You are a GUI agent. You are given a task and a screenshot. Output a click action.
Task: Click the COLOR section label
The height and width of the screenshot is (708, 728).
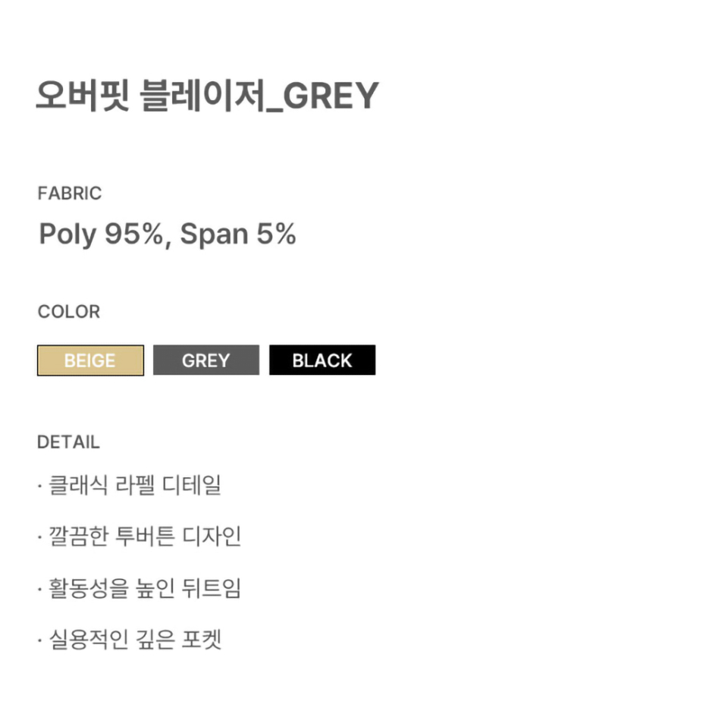68,312
